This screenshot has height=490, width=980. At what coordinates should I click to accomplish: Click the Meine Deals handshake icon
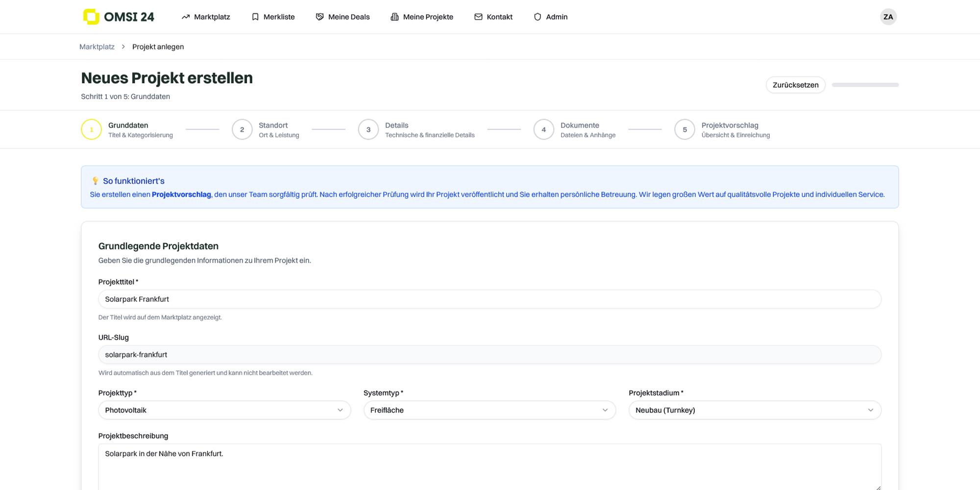coord(319,17)
